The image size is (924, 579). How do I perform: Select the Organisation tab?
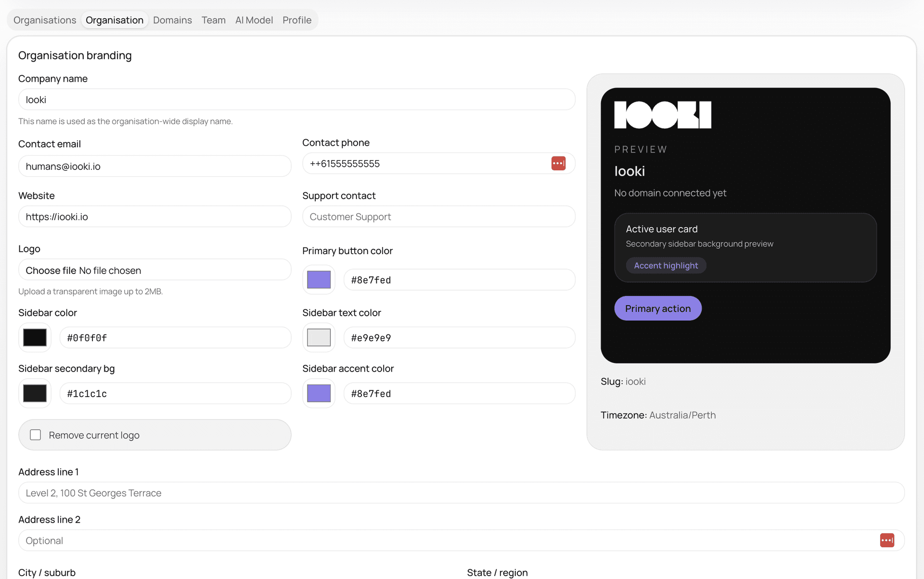click(115, 20)
